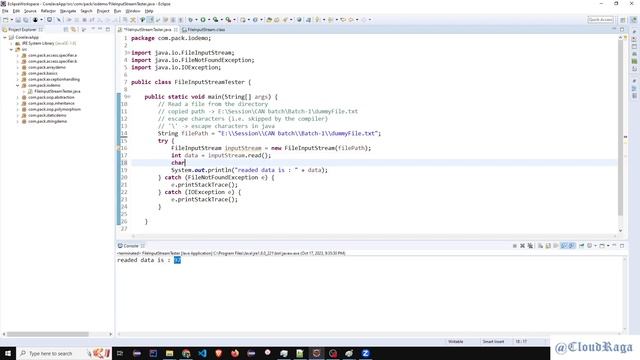Collapse the com.pack.iodemo package
The width and height of the screenshot is (640, 360).
click(x=18, y=85)
